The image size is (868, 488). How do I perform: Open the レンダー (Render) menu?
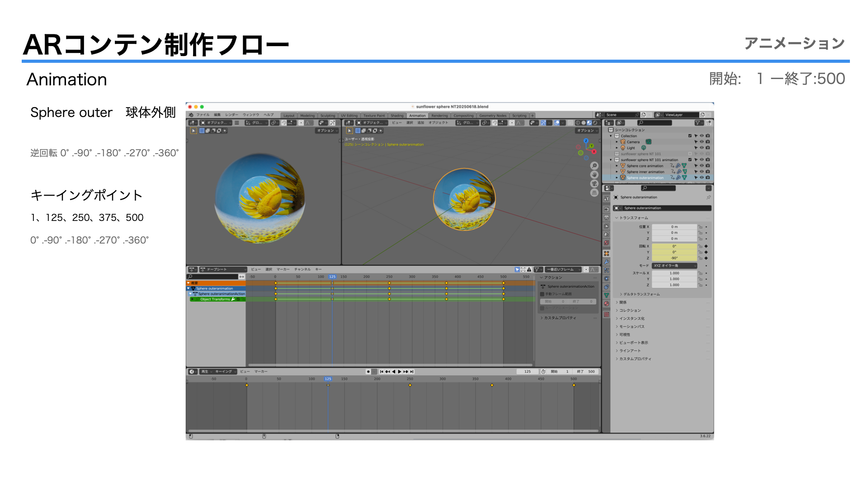[231, 115]
